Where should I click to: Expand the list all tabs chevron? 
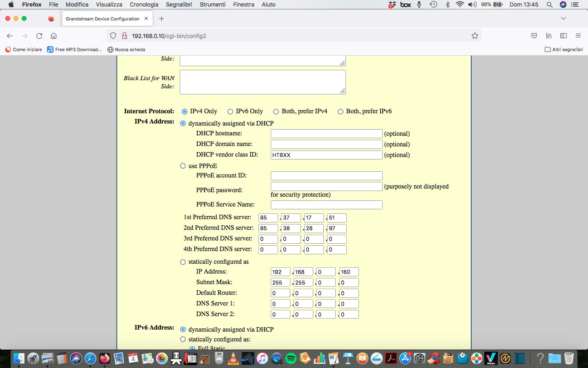[563, 18]
